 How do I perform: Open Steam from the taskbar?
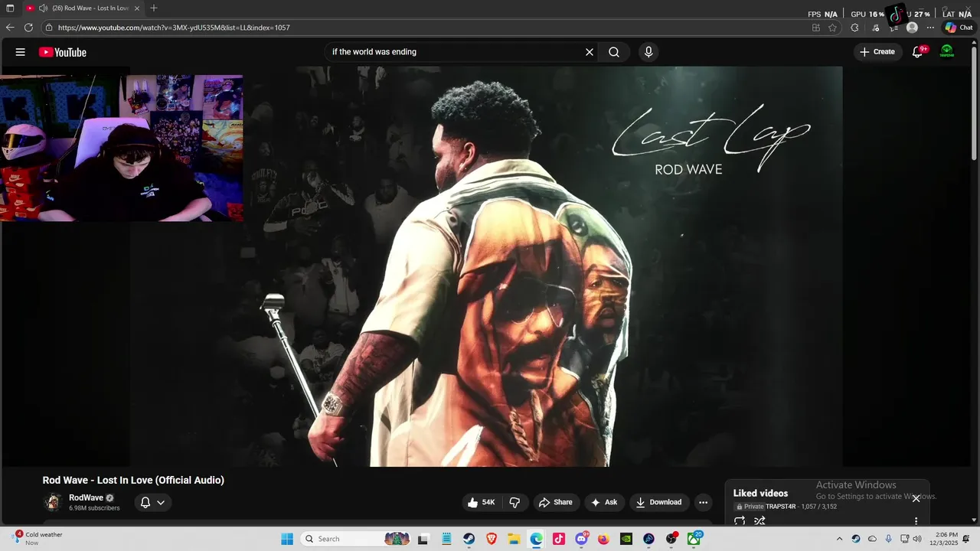pos(469,539)
